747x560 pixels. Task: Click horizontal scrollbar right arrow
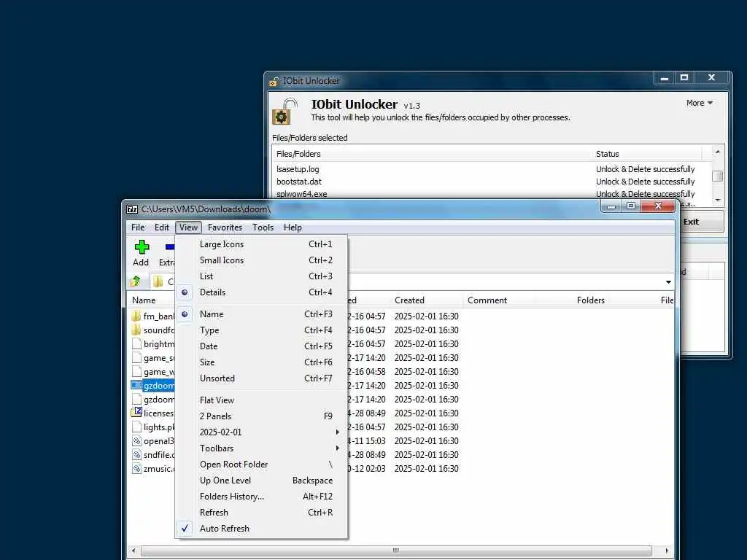pyautogui.click(x=667, y=551)
